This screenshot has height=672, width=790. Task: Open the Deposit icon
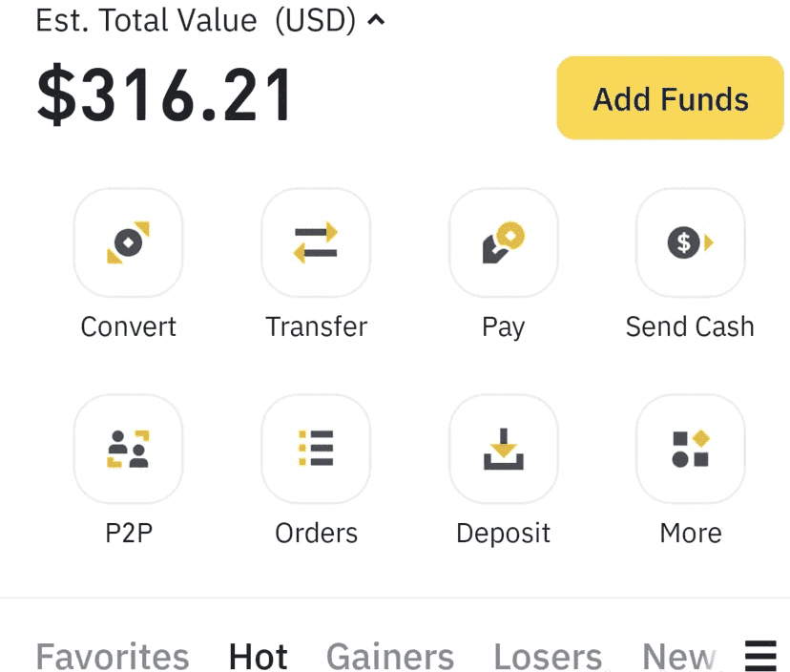coord(504,449)
